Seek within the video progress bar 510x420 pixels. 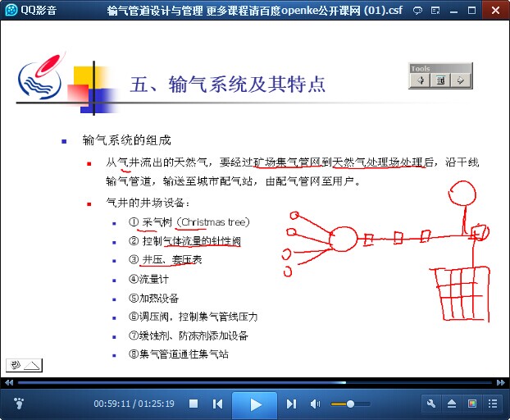pyautogui.click(x=255, y=382)
